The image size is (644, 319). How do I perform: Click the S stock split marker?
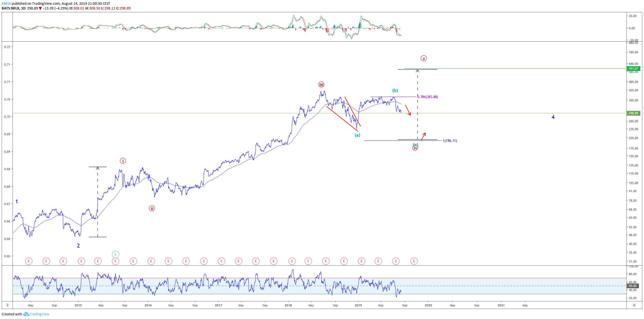pyautogui.click(x=116, y=254)
